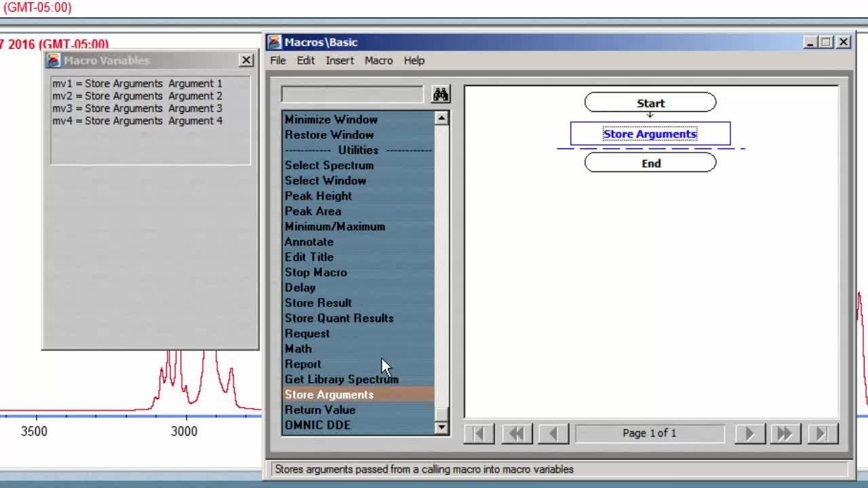The height and width of the screenshot is (488, 868).
Task: Open the File menu
Action: 278,60
